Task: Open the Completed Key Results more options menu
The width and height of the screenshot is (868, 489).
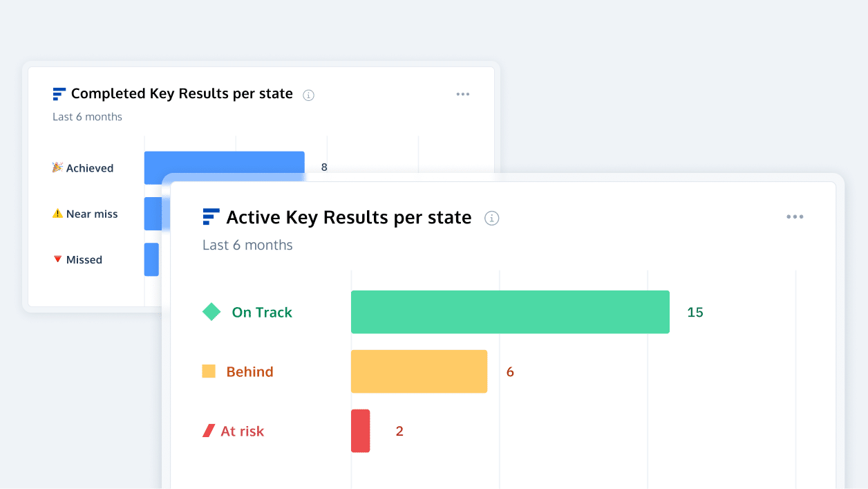Action: click(x=463, y=94)
